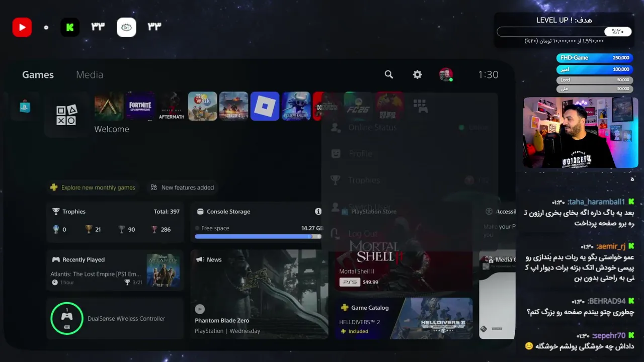This screenshot has width=644, height=362.
Task: Click the Console Storage info icon
Action: (x=318, y=212)
